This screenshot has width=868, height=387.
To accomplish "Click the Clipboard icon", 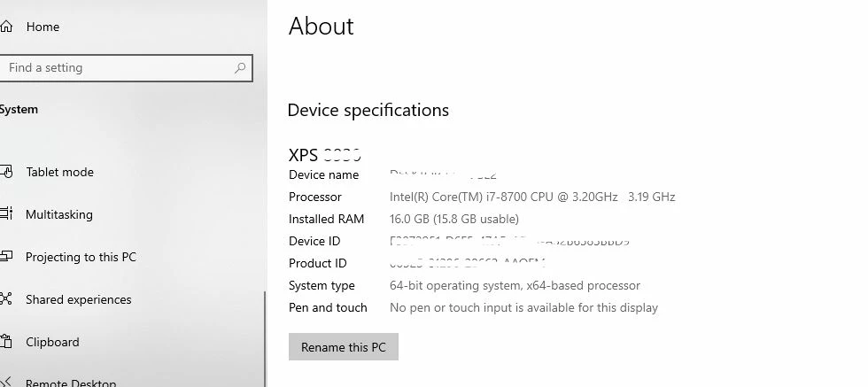I will tap(5, 342).
